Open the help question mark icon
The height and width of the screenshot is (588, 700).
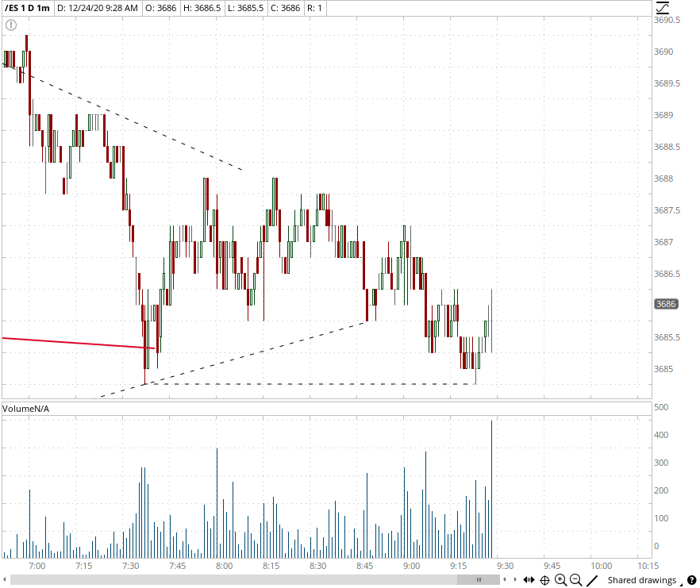click(691, 580)
